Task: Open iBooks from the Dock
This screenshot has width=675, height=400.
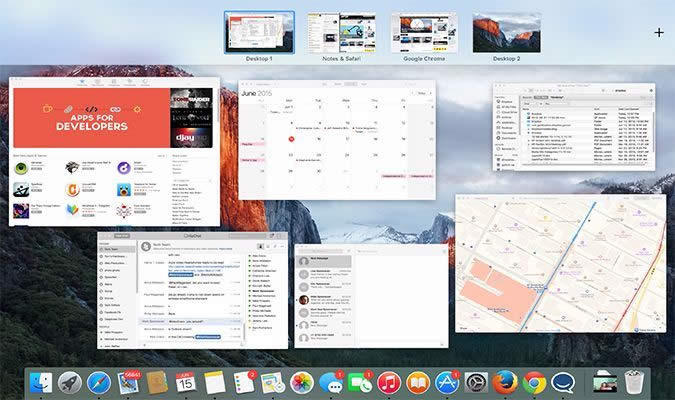Action: click(x=419, y=382)
